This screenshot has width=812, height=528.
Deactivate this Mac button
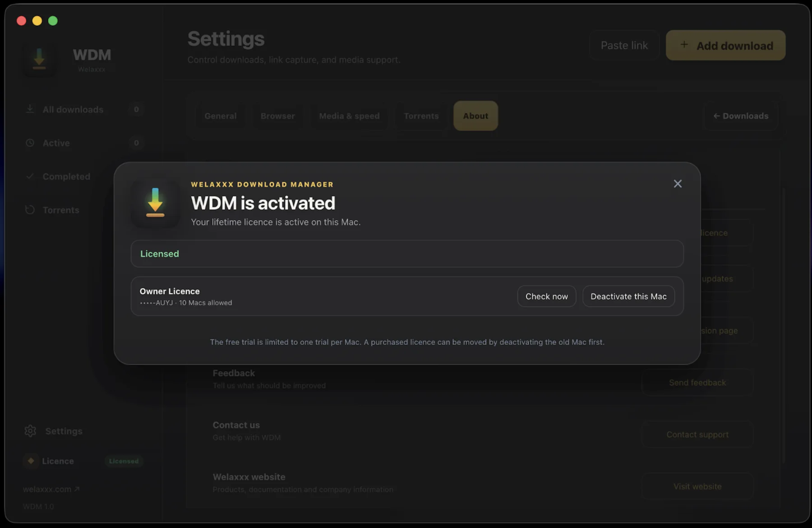click(x=628, y=296)
